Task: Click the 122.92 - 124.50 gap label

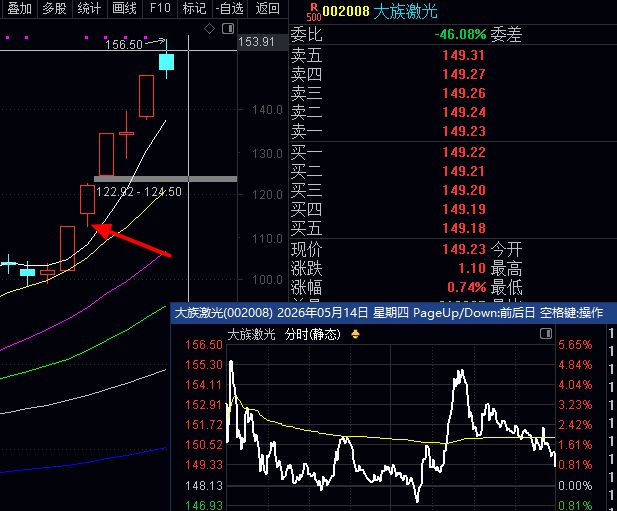Action: (x=139, y=192)
